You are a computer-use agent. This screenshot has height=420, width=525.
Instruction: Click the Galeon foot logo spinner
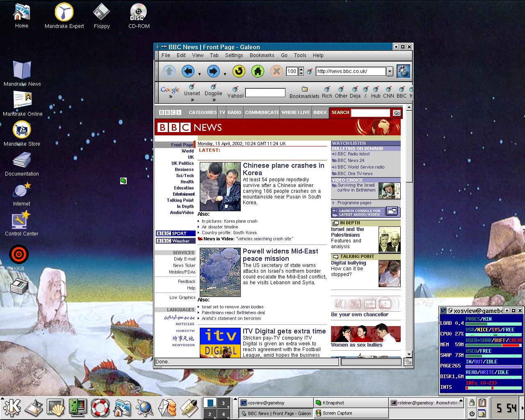pos(403,71)
